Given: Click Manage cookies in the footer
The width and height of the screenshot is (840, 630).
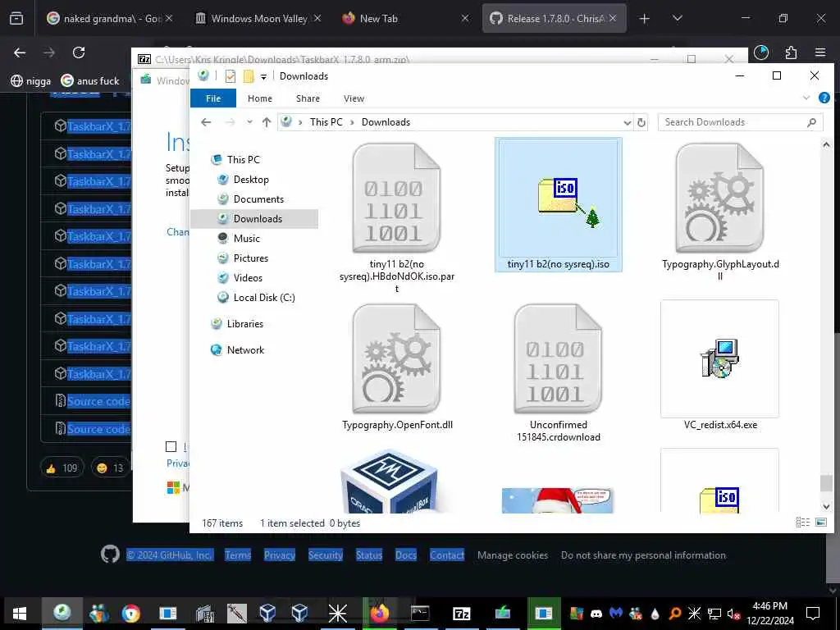Looking at the screenshot, I should [513, 555].
